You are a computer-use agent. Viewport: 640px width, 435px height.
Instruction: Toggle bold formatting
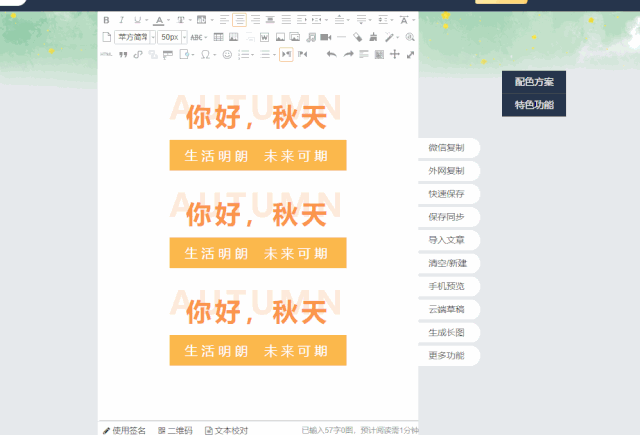tap(107, 20)
